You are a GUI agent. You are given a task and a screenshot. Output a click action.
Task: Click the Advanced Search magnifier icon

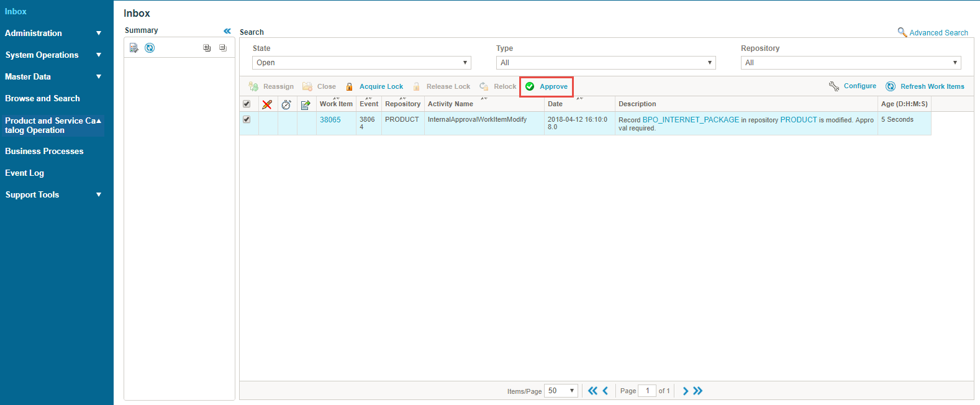[x=902, y=32]
